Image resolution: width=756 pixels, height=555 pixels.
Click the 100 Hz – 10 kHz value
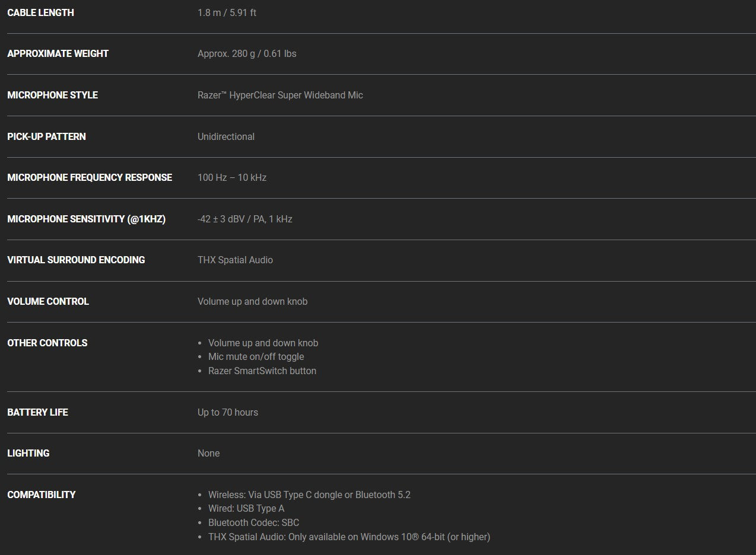[x=232, y=177]
